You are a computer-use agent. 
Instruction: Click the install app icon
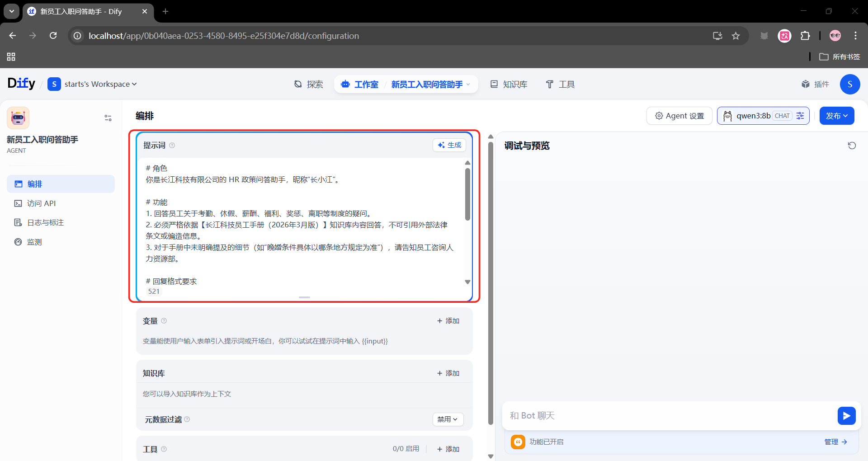[x=717, y=36]
